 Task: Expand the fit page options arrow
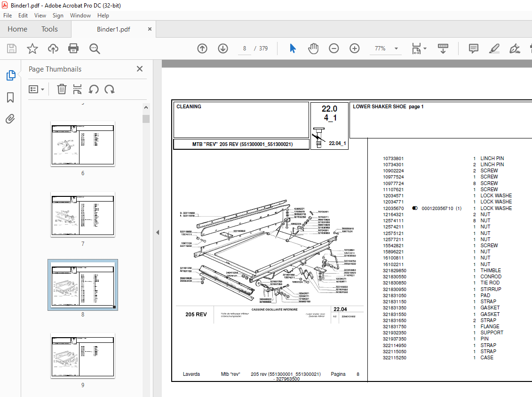425,49
